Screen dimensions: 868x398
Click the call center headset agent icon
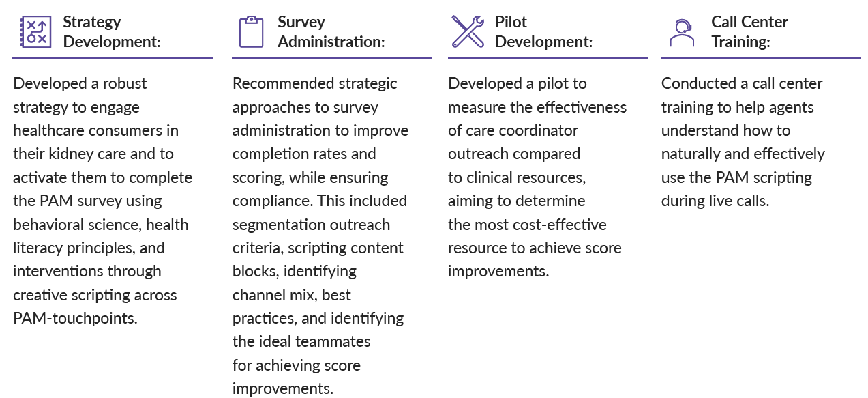pyautogui.click(x=681, y=31)
